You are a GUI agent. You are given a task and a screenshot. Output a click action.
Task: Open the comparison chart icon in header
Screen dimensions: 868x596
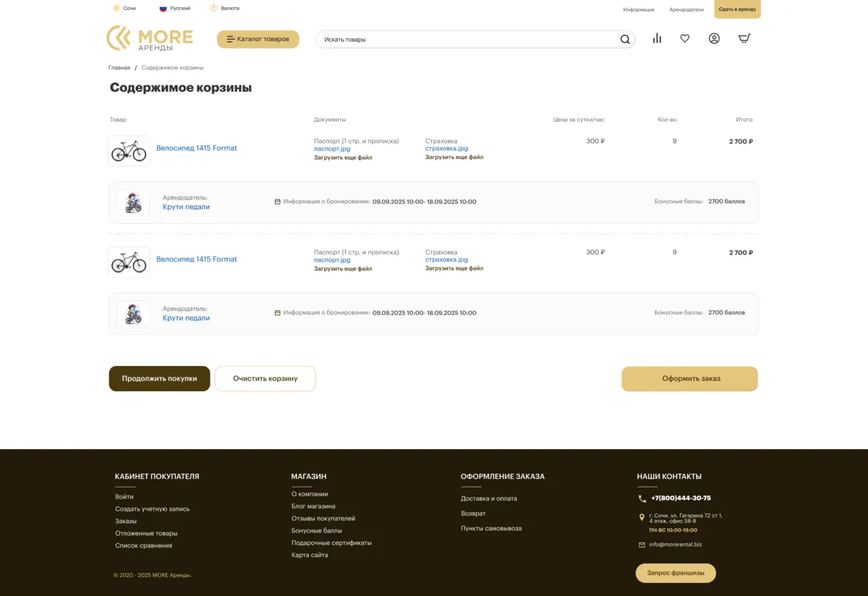click(657, 38)
